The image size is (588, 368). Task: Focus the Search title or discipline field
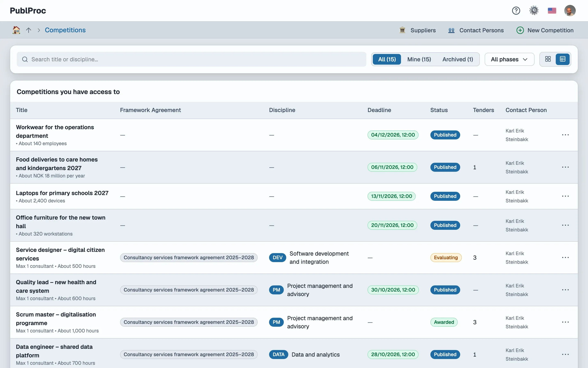(192, 59)
